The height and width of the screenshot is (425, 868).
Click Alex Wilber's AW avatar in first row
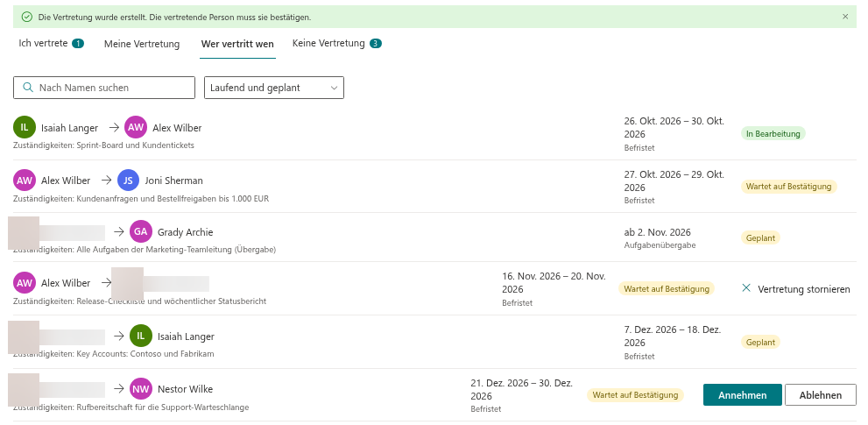pos(136,127)
